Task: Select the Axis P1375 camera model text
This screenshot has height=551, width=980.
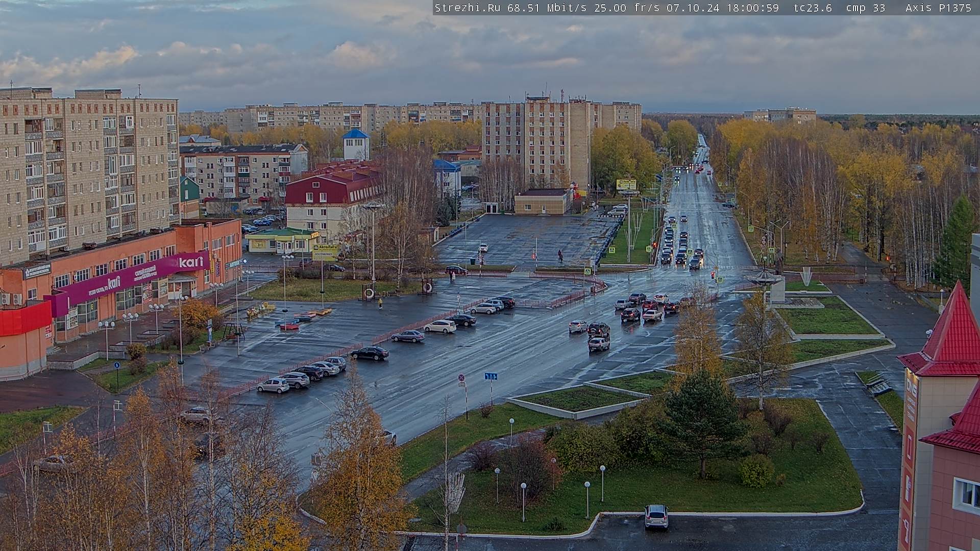Action: (x=938, y=8)
